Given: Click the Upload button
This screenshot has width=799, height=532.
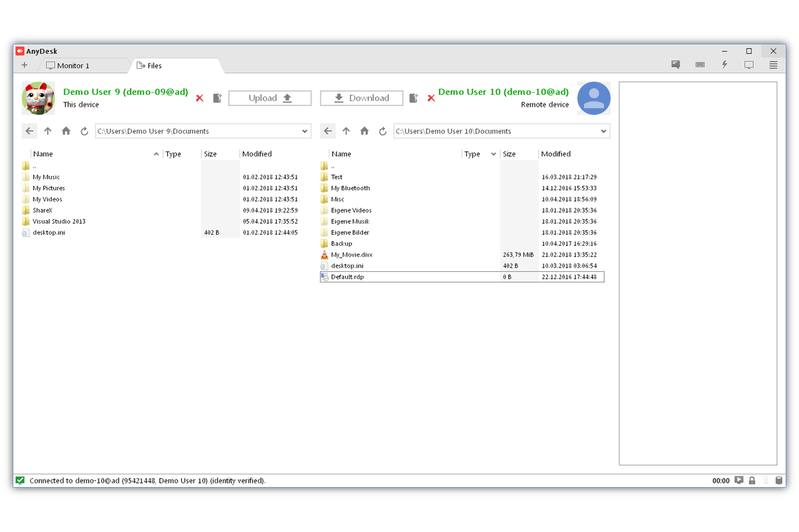Looking at the screenshot, I should [x=270, y=98].
